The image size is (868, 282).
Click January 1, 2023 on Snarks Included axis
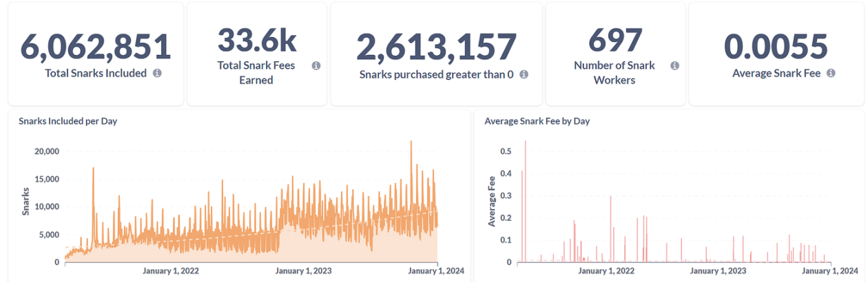pos(304,271)
